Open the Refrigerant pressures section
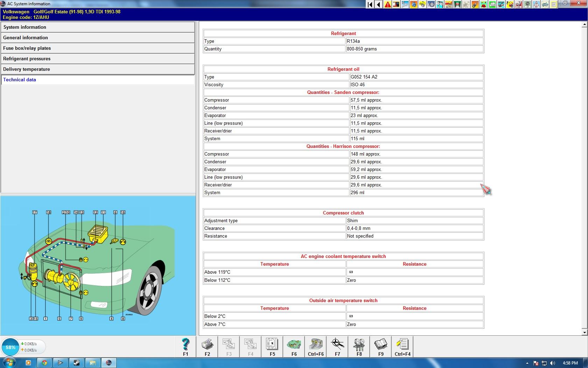The image size is (588, 368). click(98, 59)
